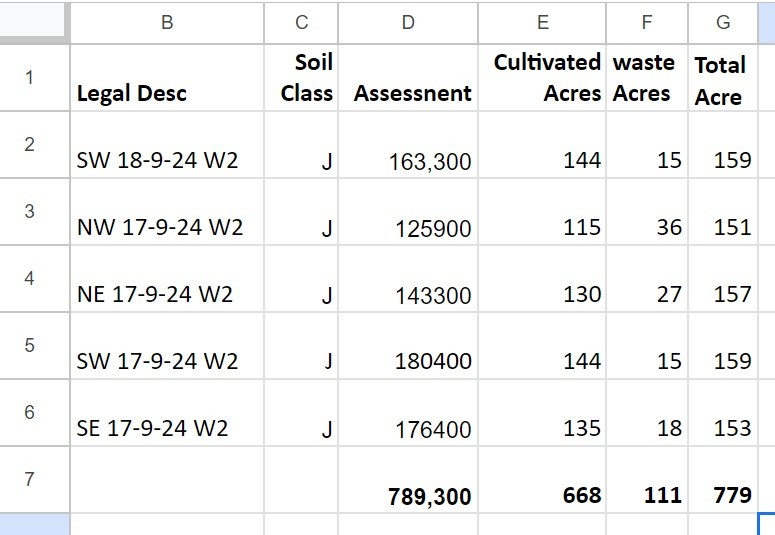
Task: Select column D header
Action: tap(408, 23)
